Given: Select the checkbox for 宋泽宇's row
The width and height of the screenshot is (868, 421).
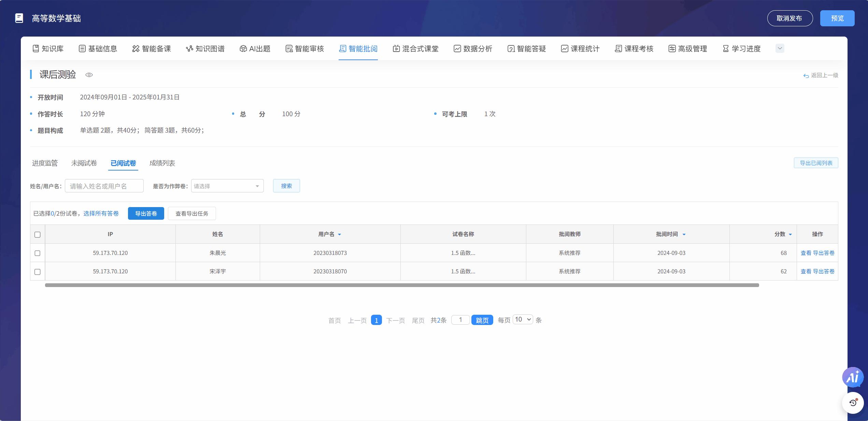Looking at the screenshot, I should pyautogui.click(x=38, y=272).
